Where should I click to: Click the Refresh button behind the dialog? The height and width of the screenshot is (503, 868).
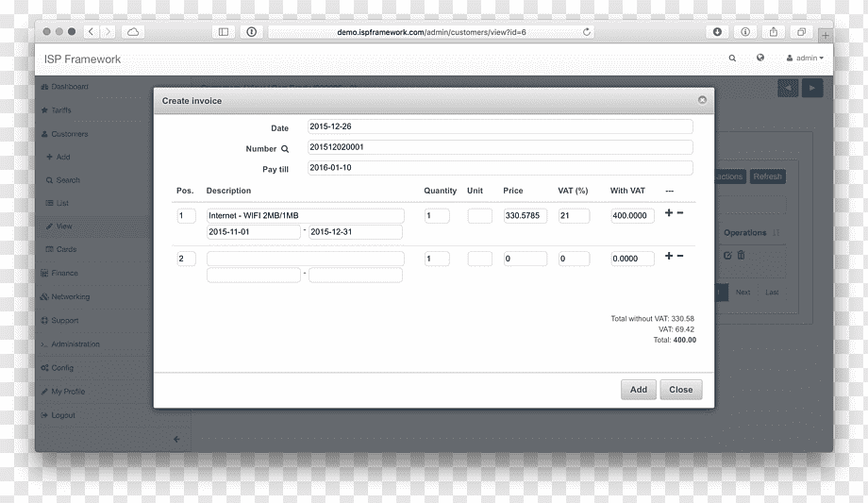[768, 176]
